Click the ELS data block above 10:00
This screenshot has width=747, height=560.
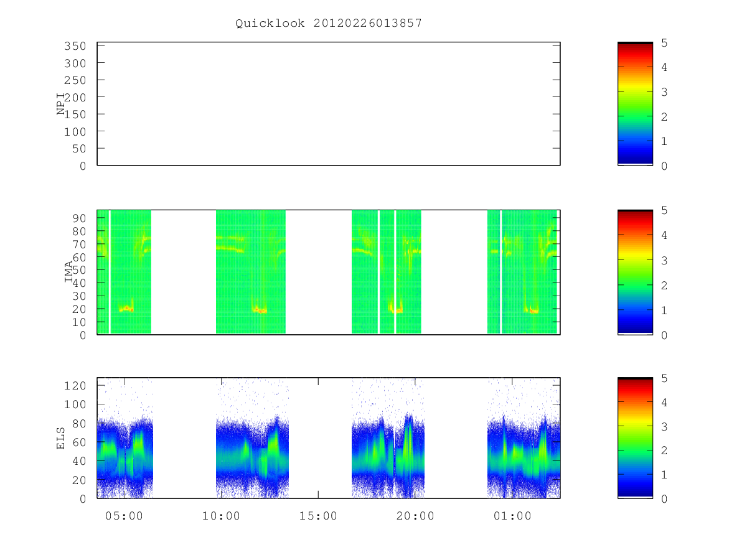tap(252, 438)
